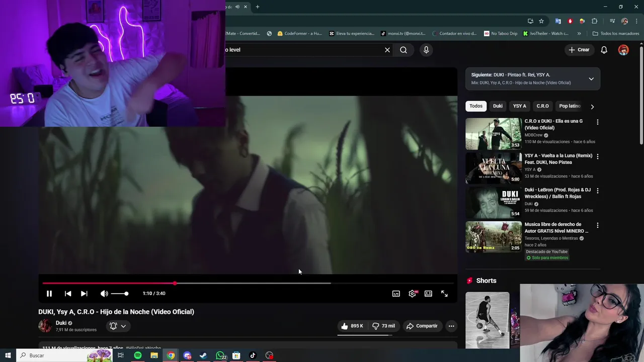Screen dimensions: 644x362
Task: Open the Chrome extensions puzzle icon
Action: (594, 21)
